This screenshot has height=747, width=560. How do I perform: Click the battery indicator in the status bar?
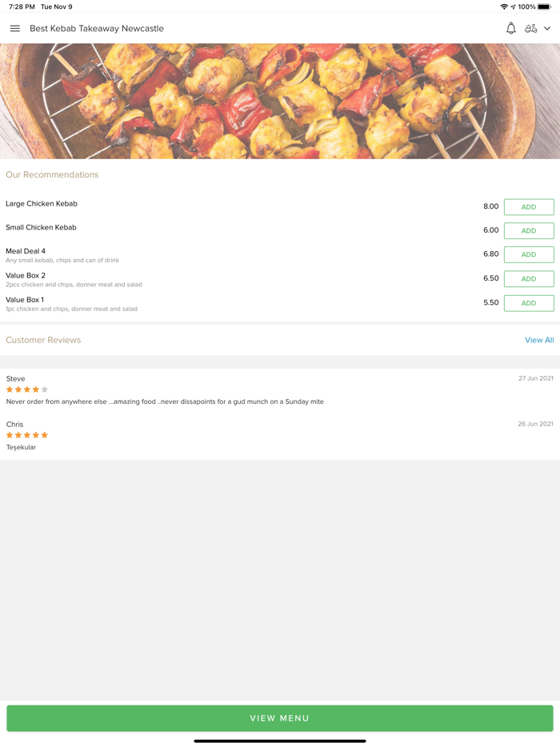[547, 6]
